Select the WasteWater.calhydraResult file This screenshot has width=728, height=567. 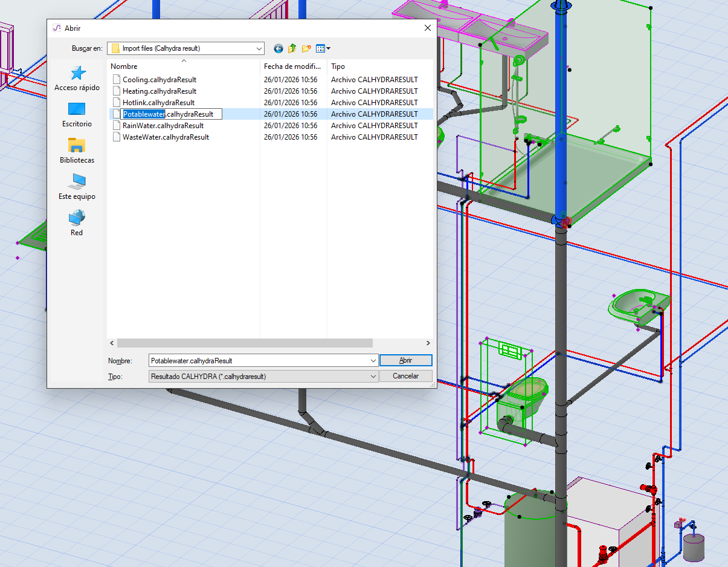click(x=166, y=137)
